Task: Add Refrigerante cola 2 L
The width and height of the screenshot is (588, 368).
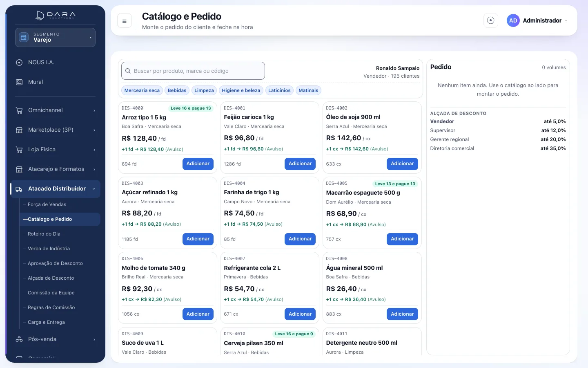Action: [300, 314]
